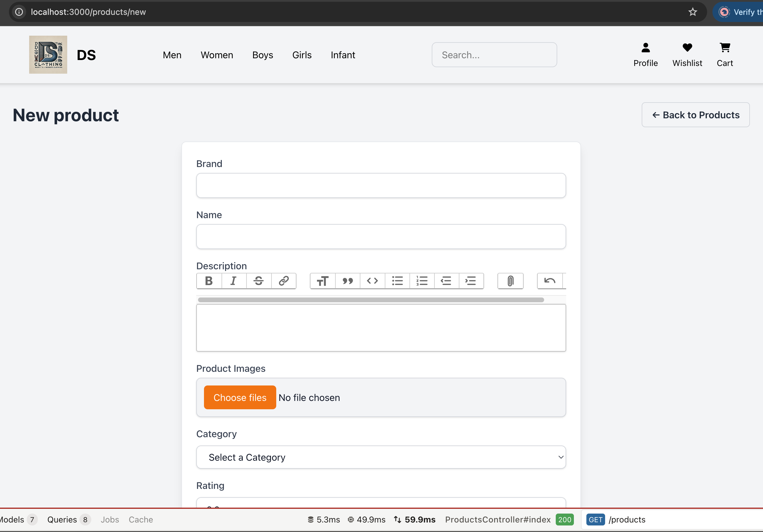Insert a link using editor icon

pyautogui.click(x=283, y=281)
